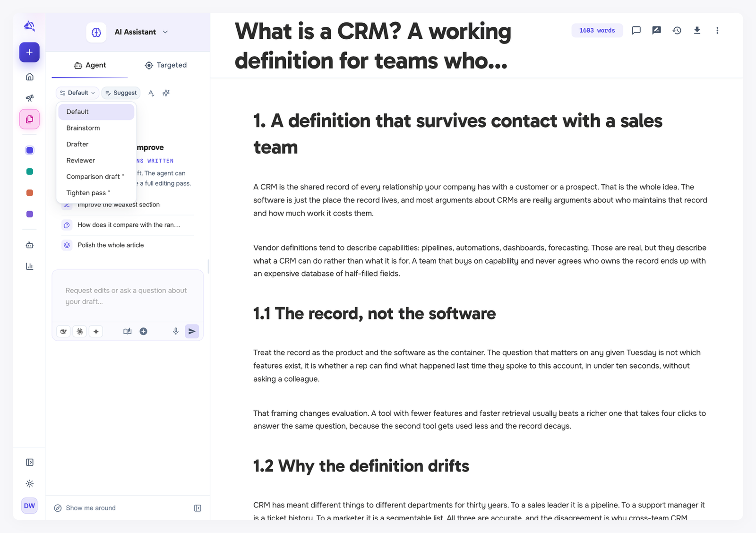
Task: Select the four-point star model button
Action: coord(96,331)
